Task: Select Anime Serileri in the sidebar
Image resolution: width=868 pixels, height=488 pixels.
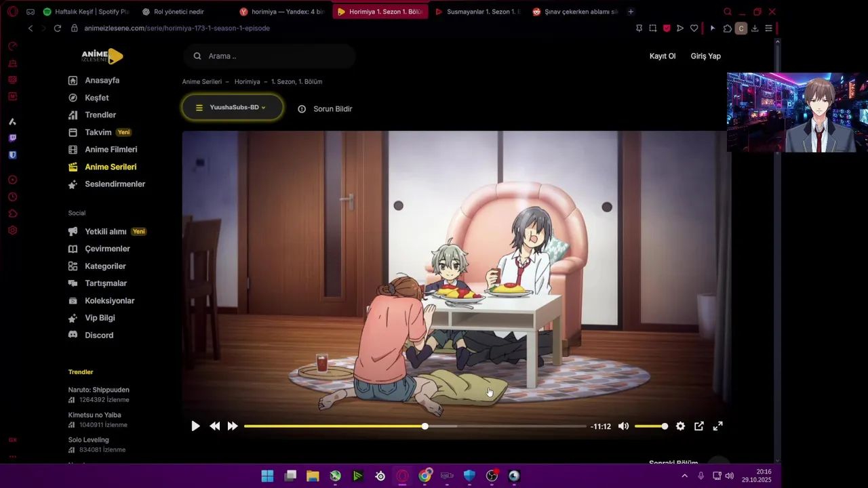Action: 111,167
